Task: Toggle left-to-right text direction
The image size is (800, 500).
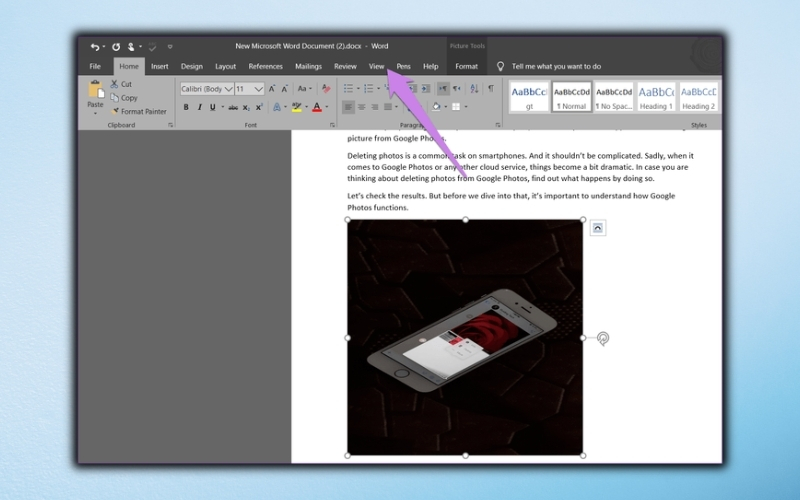Action: pyautogui.click(x=443, y=89)
